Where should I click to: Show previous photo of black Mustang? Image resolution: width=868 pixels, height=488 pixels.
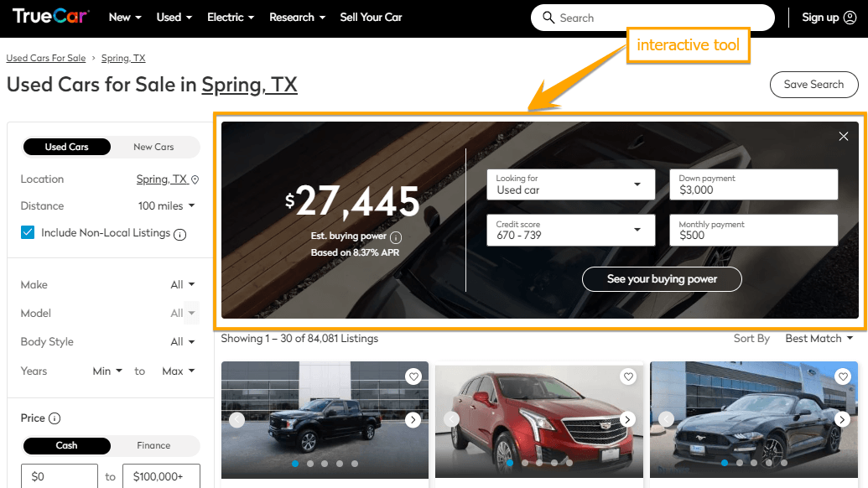point(666,419)
